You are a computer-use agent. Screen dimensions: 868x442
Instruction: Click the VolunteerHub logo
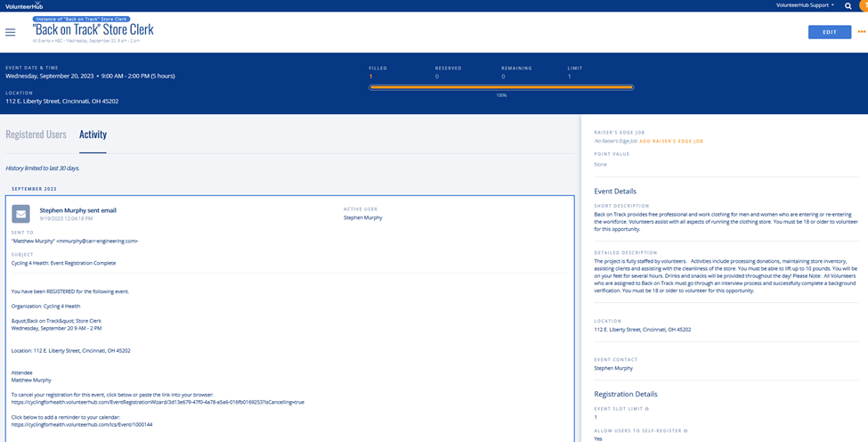pos(26,5)
